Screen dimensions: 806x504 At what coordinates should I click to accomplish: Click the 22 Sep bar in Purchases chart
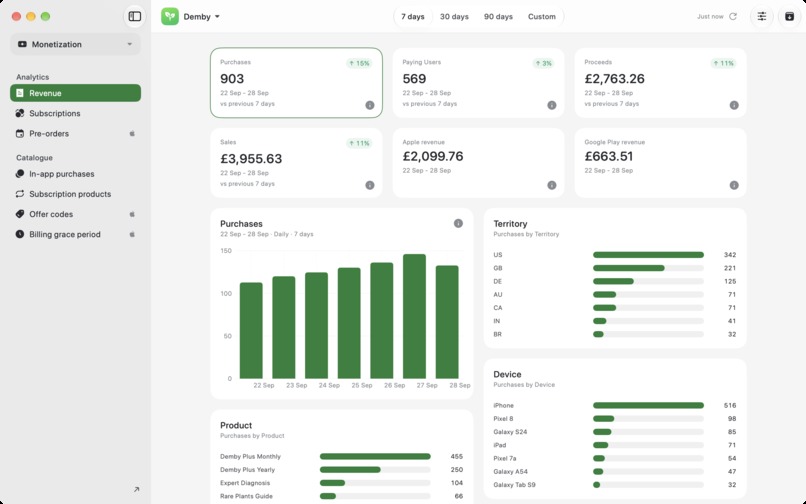coord(251,331)
